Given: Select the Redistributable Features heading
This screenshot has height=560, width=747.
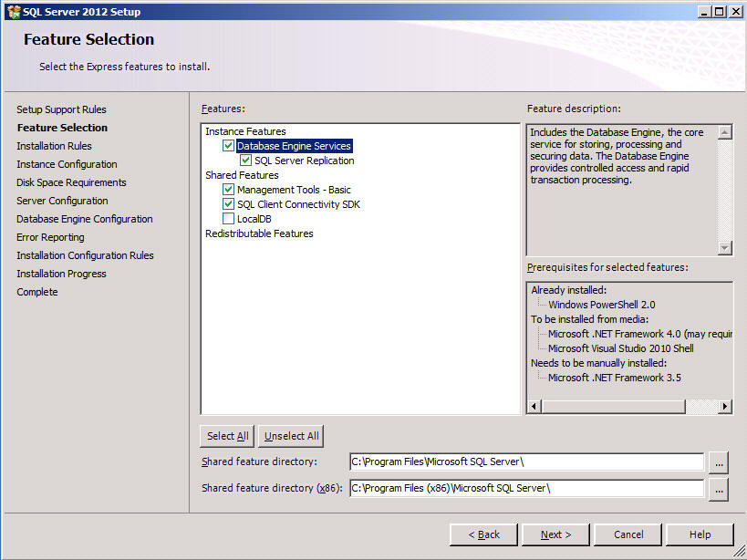Looking at the screenshot, I should [x=259, y=233].
